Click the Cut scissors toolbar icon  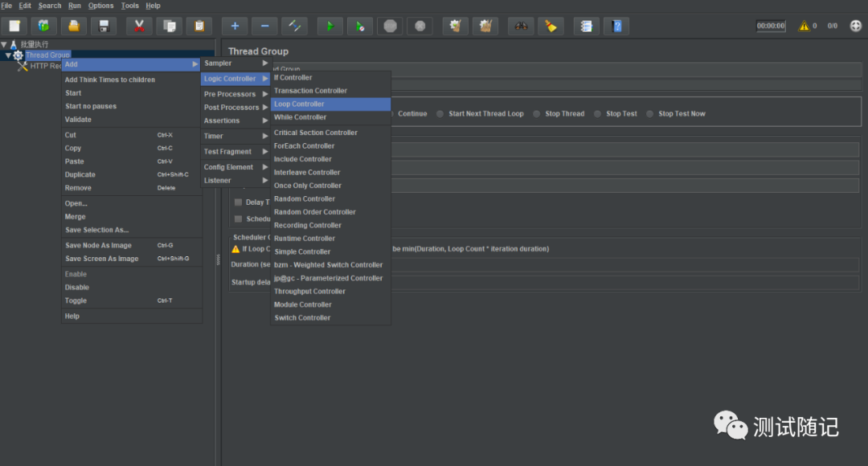pos(139,26)
